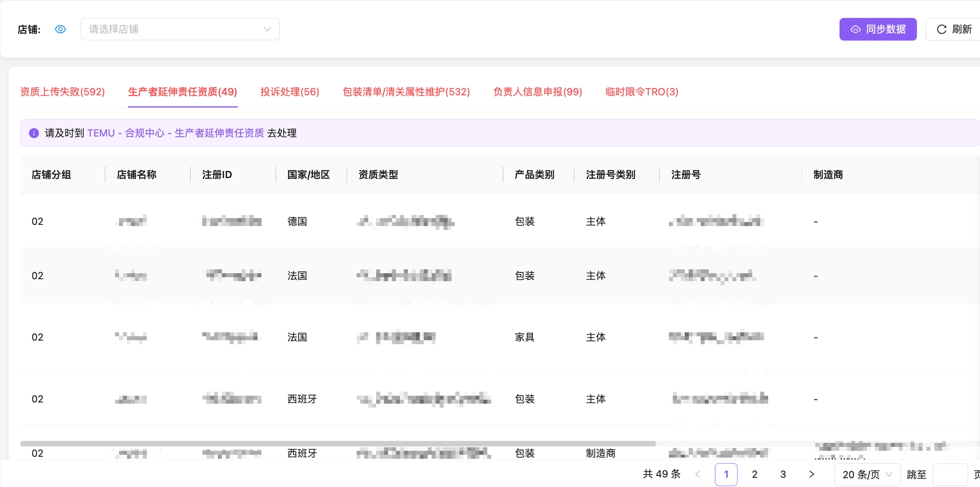Go to page 2

click(755, 474)
